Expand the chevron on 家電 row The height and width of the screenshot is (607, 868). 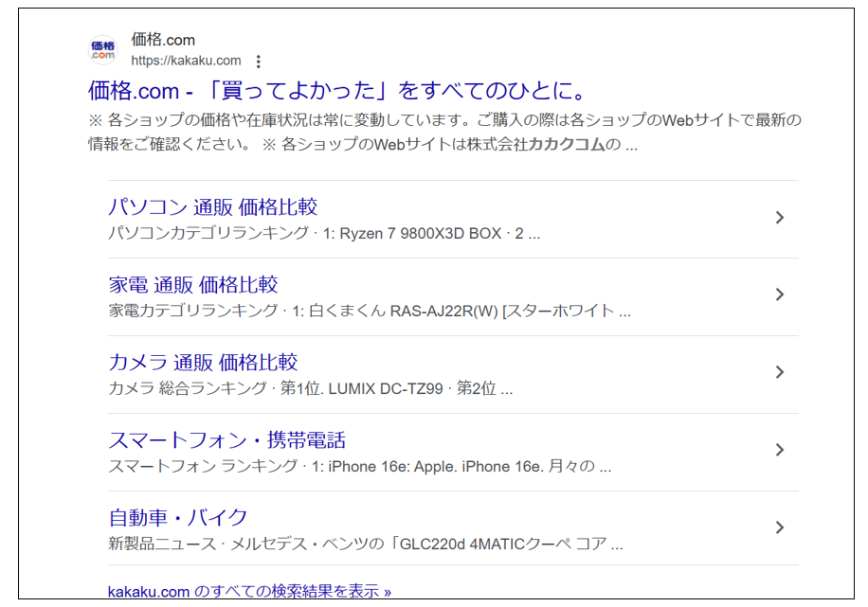pyautogui.click(x=780, y=295)
